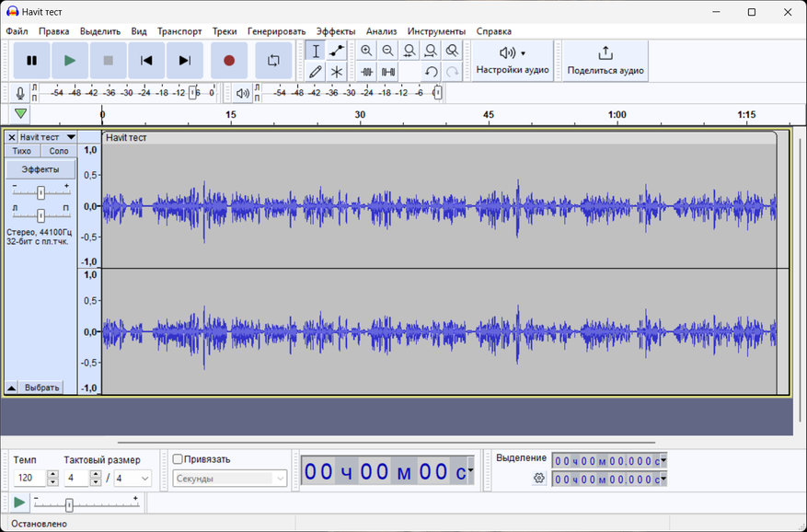
Task: Click the track gain slider
Action: 40,192
